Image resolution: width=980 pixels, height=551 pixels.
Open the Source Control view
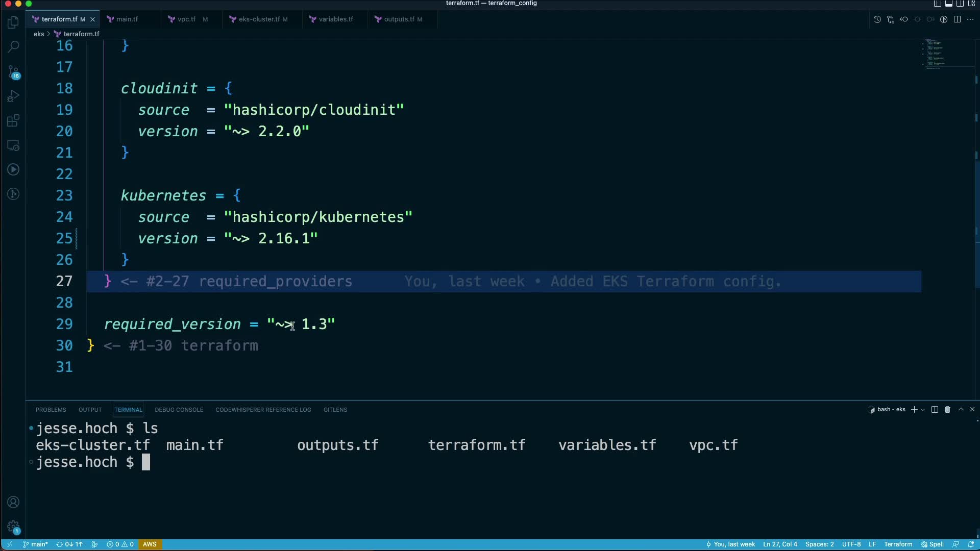coord(14,72)
